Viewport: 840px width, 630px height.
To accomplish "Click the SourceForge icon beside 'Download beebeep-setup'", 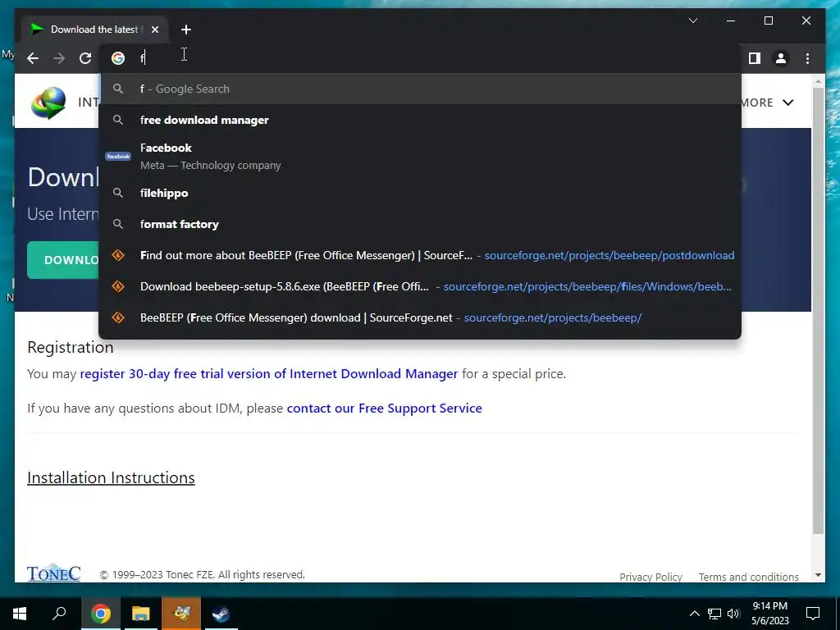I will tap(118, 286).
